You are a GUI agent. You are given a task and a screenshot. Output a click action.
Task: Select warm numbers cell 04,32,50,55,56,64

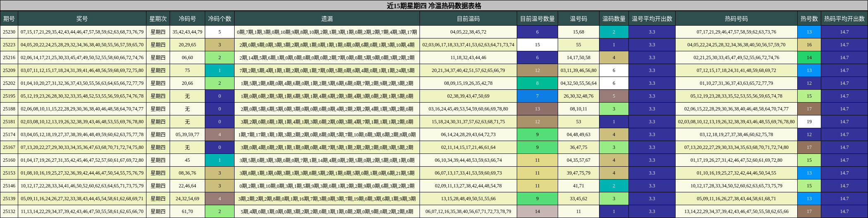[x=578, y=83]
